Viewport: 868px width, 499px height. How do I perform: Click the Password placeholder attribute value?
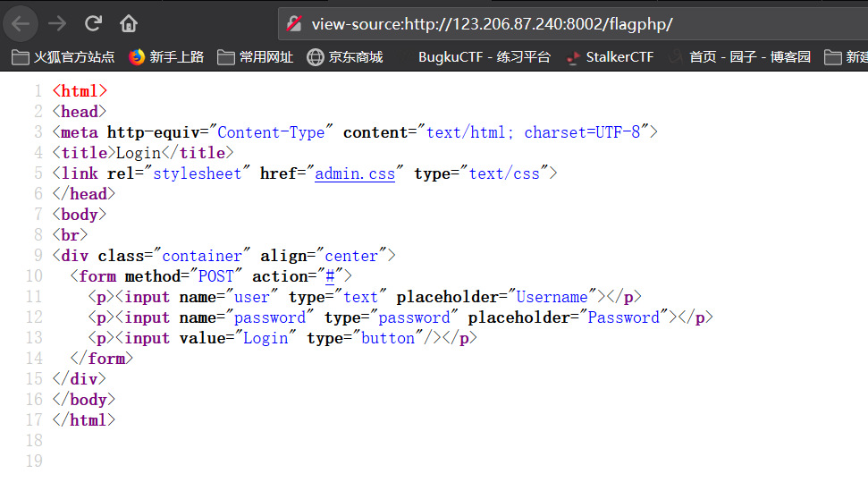[623, 317]
